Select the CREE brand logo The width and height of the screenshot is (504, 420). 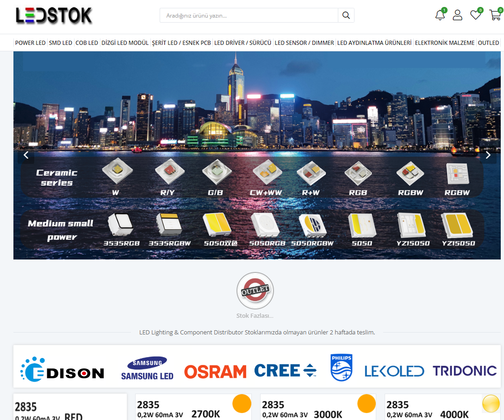tap(286, 370)
